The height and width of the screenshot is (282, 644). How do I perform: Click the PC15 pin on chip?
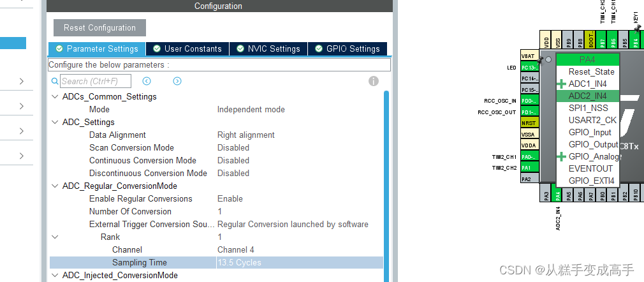tap(529, 89)
